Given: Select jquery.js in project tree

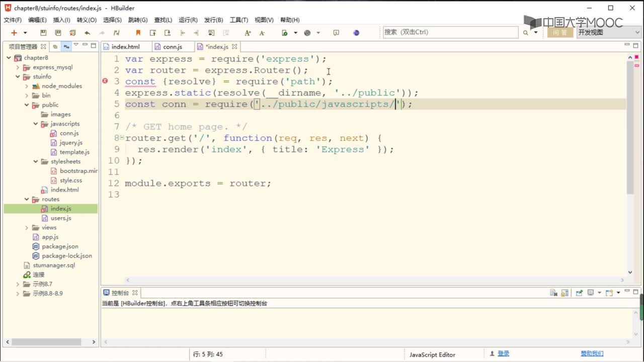Looking at the screenshot, I should [70, 143].
